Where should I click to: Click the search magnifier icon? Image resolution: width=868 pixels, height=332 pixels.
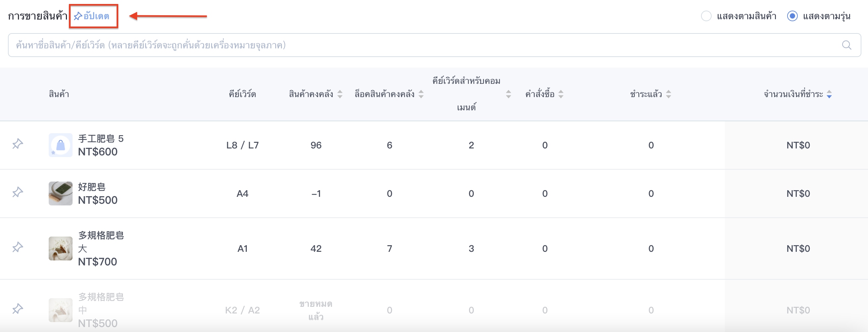[846, 45]
